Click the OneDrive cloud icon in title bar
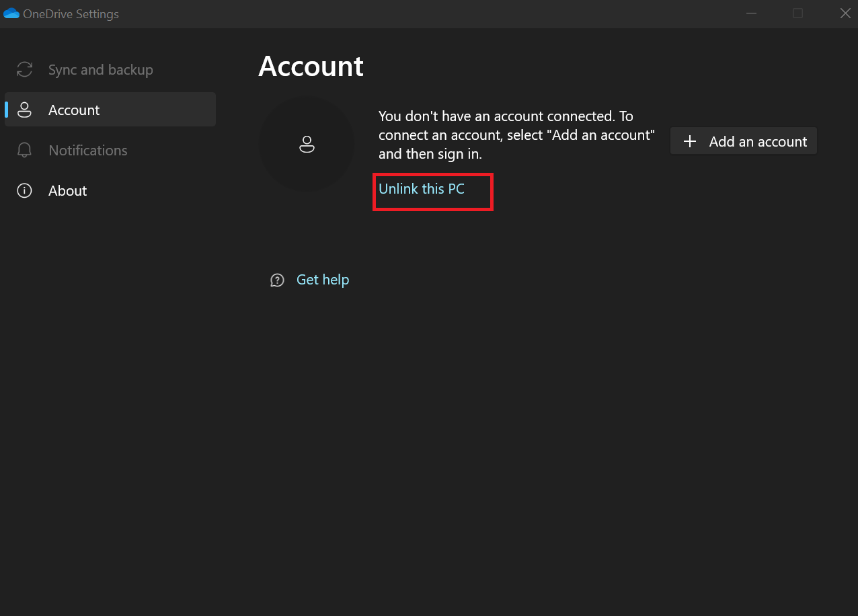The width and height of the screenshot is (858, 616). click(x=11, y=13)
